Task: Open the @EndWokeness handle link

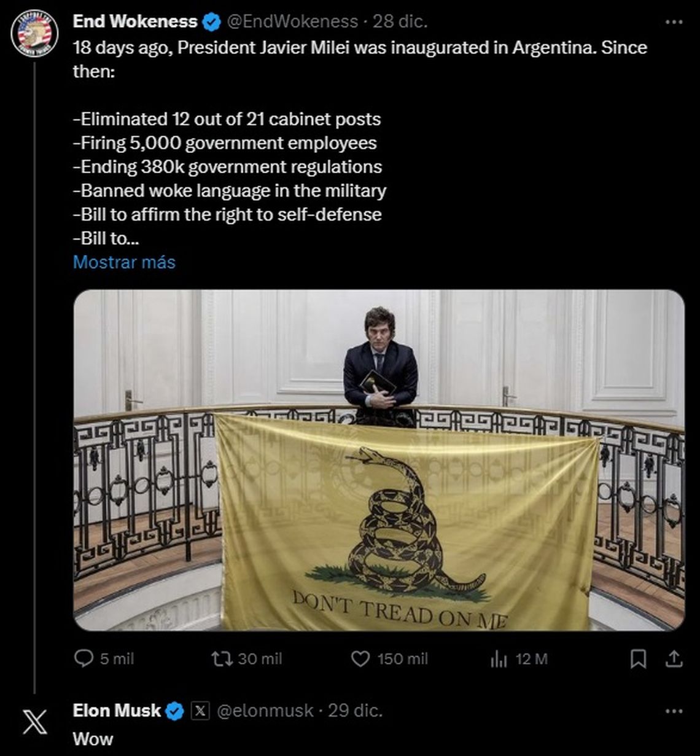Action: pyautogui.click(x=292, y=21)
